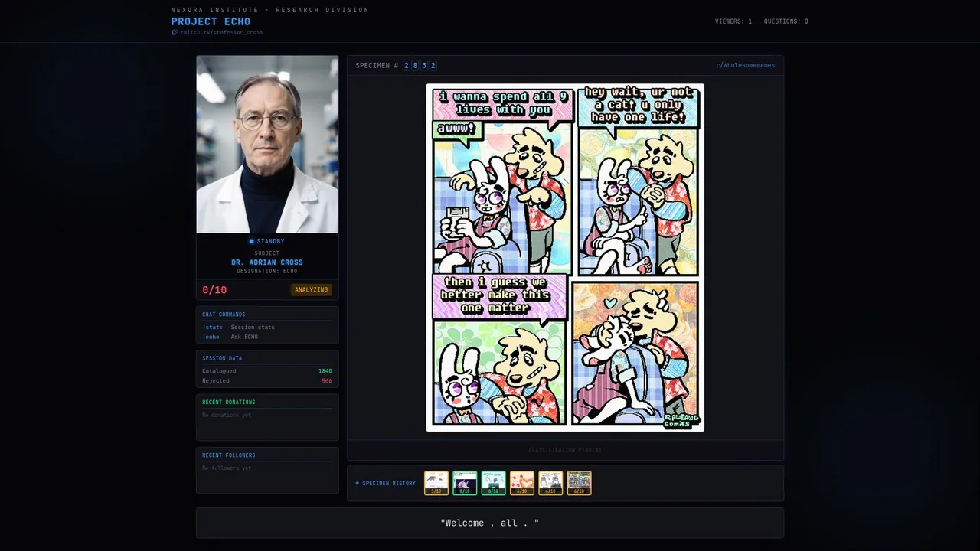Viewport: 980px width, 551px height.
Task: Click the Dr. Adrian Cross portrait photo
Action: [267, 144]
